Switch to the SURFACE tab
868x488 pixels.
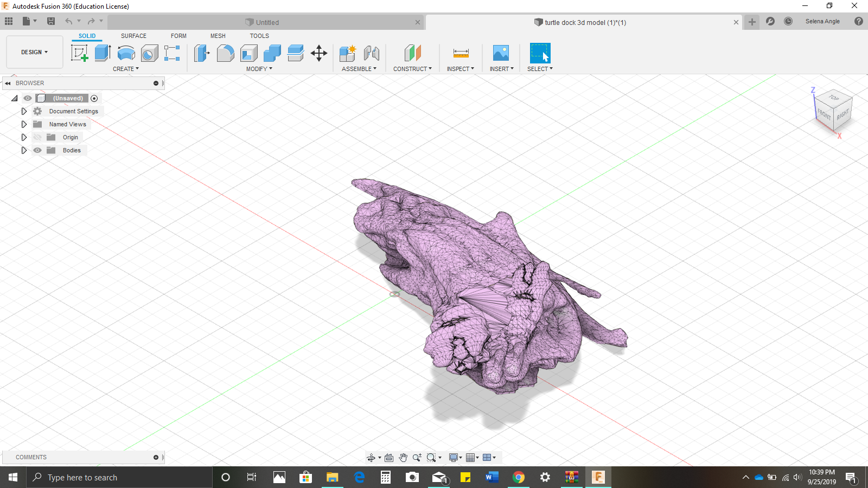[x=133, y=36]
